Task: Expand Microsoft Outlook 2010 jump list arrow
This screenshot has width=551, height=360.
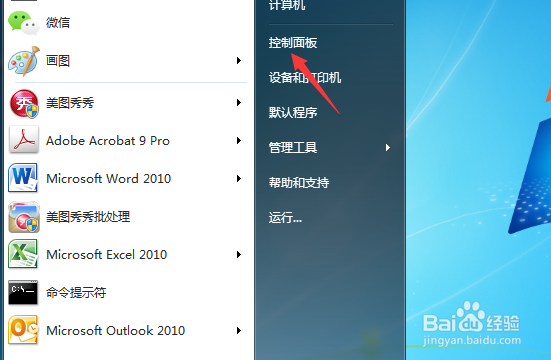Action: click(239, 330)
